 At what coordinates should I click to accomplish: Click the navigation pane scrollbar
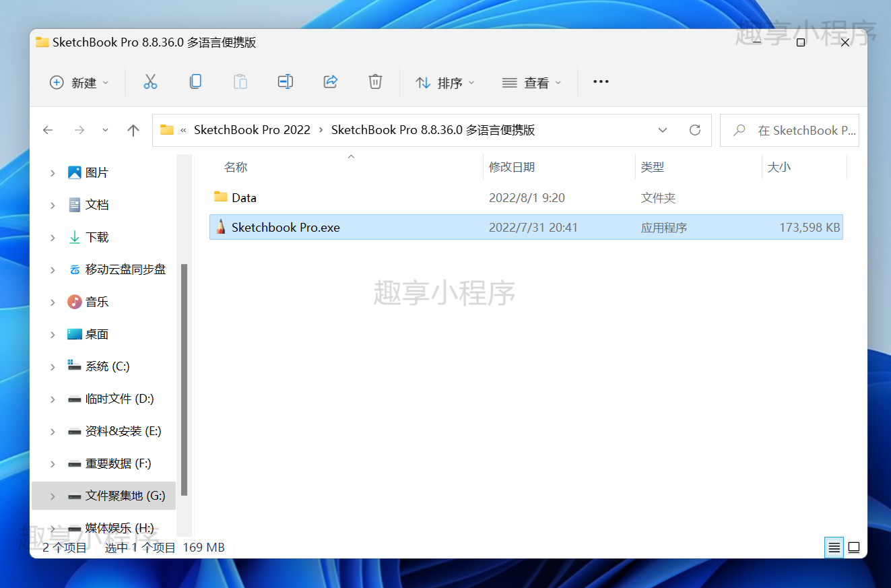click(x=185, y=379)
